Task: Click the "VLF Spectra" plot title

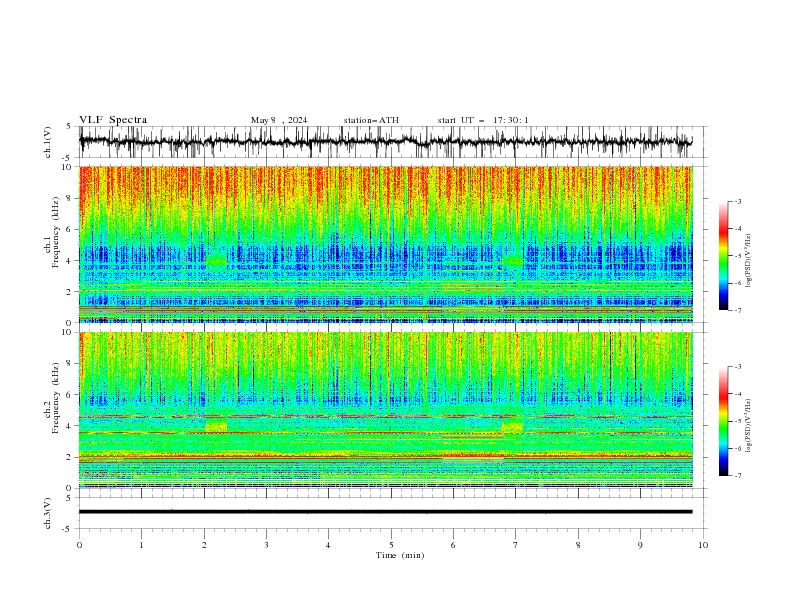Action: [x=113, y=120]
